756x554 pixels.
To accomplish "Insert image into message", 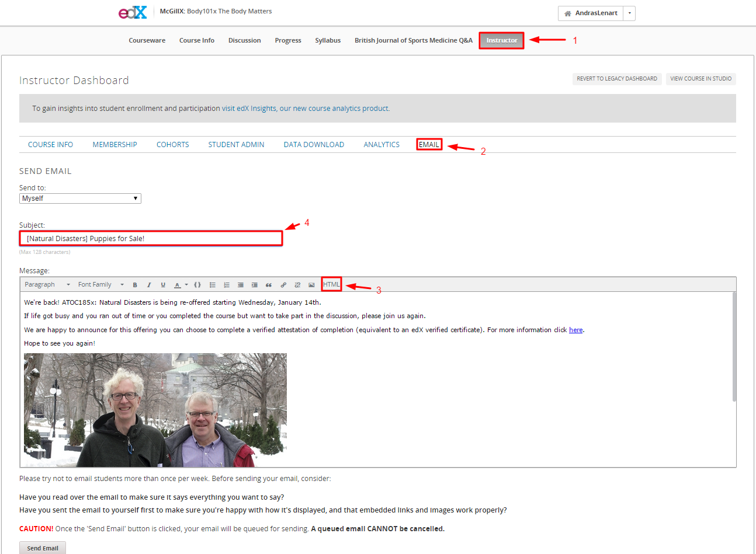I will click(311, 285).
